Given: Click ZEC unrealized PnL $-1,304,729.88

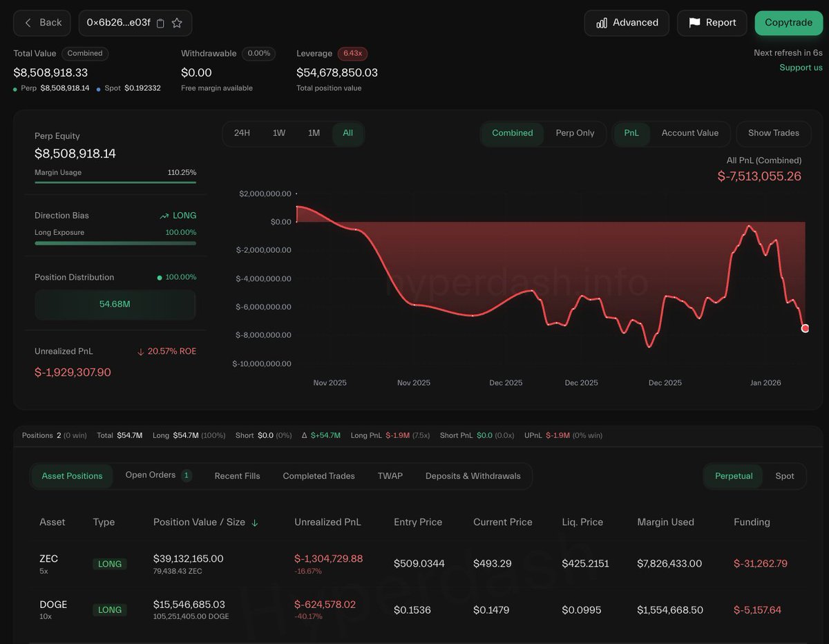Looking at the screenshot, I should [329, 558].
